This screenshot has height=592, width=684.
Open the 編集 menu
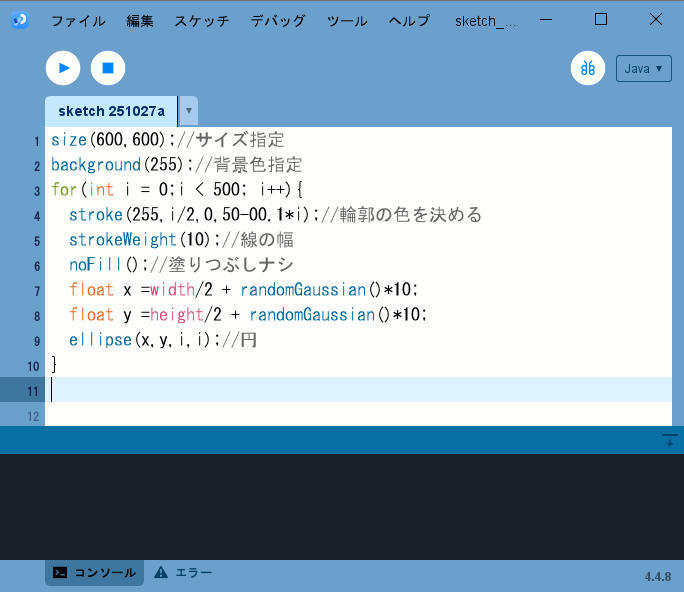tap(140, 21)
